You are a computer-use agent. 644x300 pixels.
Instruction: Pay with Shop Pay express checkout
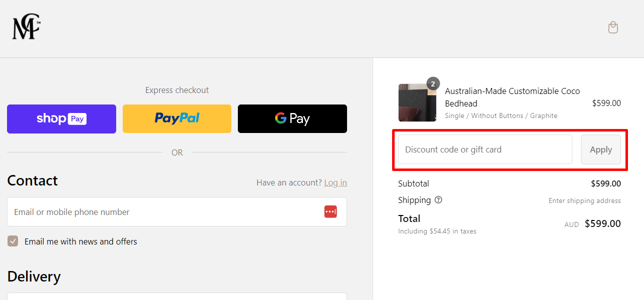coord(62,119)
